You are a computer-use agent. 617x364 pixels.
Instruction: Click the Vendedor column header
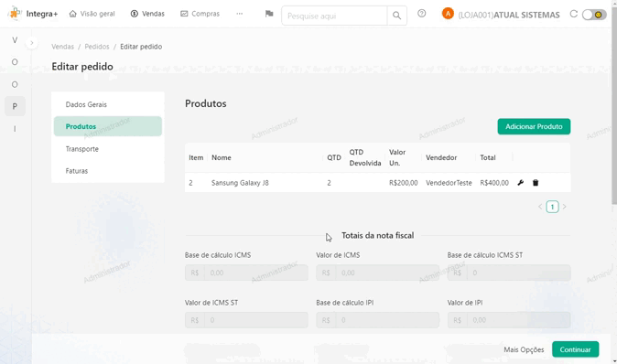click(x=441, y=157)
